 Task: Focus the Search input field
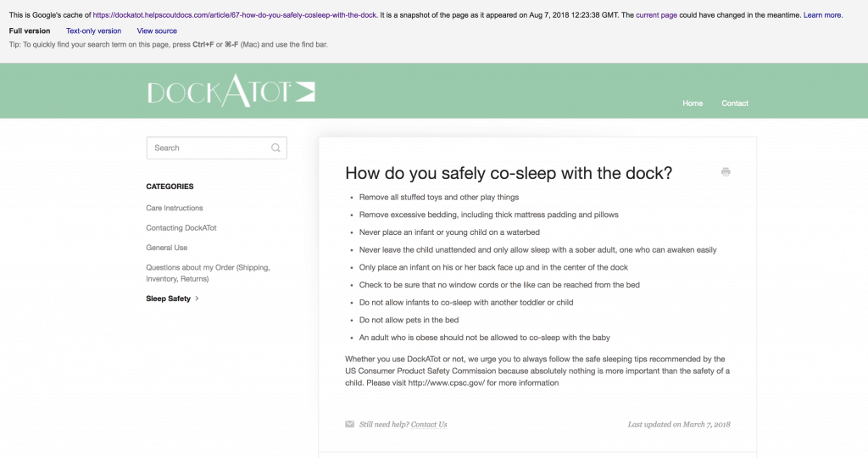(x=209, y=148)
